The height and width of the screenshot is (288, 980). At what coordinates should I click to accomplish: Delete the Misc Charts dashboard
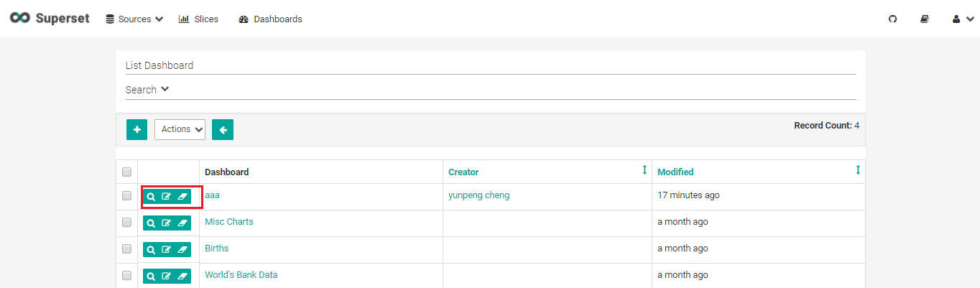182,223
